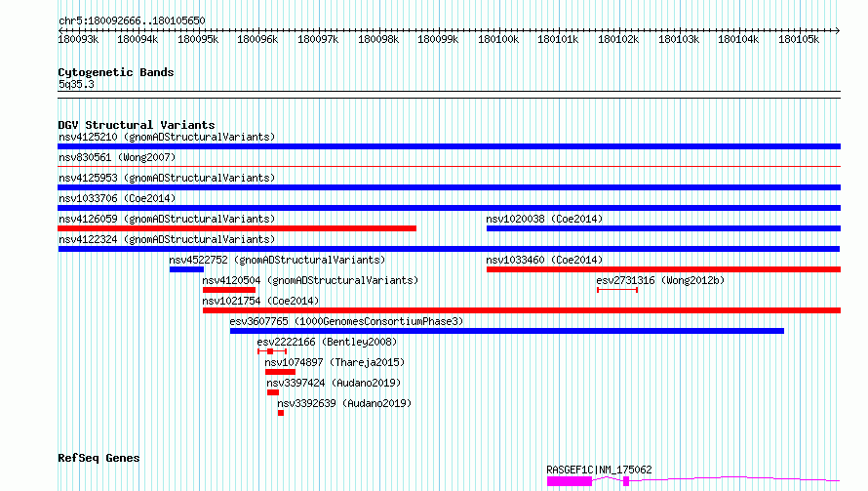This screenshot has width=868, height=491.
Task: Select the short red nsv4120504 bar
Action: coord(229,290)
